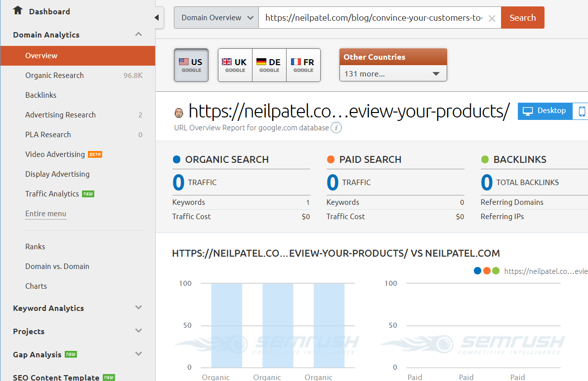This screenshot has width=588, height=381.
Task: Click the US flag icon
Action: pos(184,61)
